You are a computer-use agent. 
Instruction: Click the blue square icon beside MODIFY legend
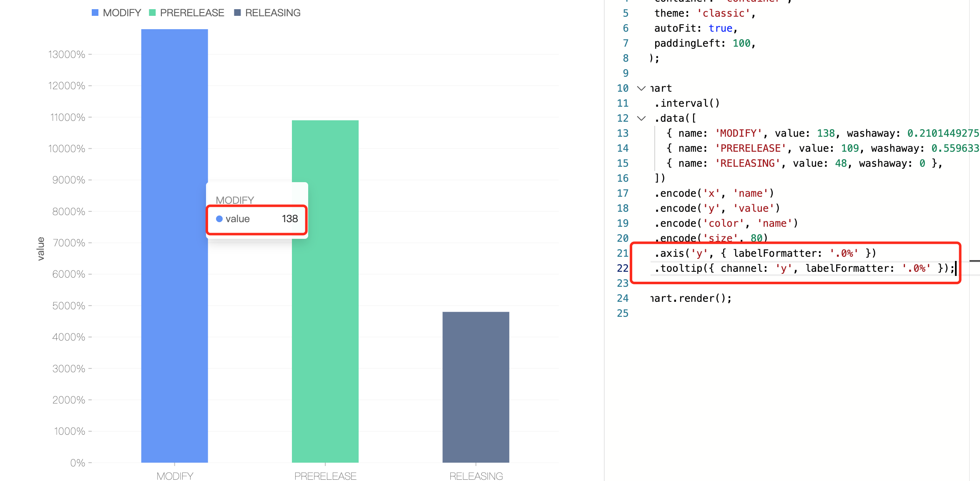coord(95,13)
